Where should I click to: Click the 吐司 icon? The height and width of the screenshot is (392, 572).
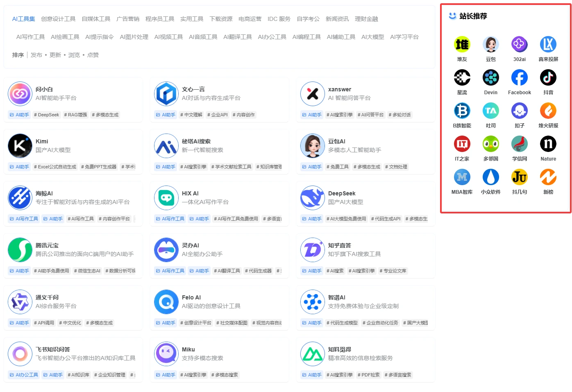490,111
